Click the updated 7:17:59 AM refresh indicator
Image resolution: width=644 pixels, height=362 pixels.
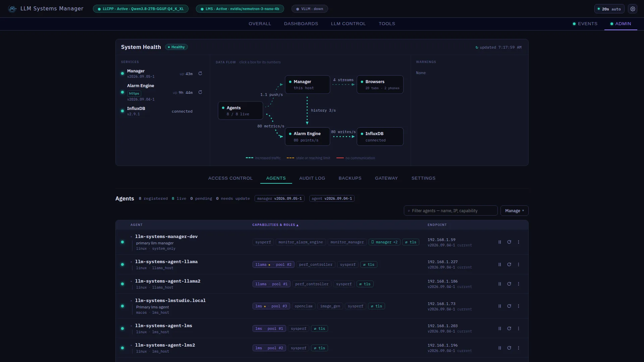[x=498, y=47]
